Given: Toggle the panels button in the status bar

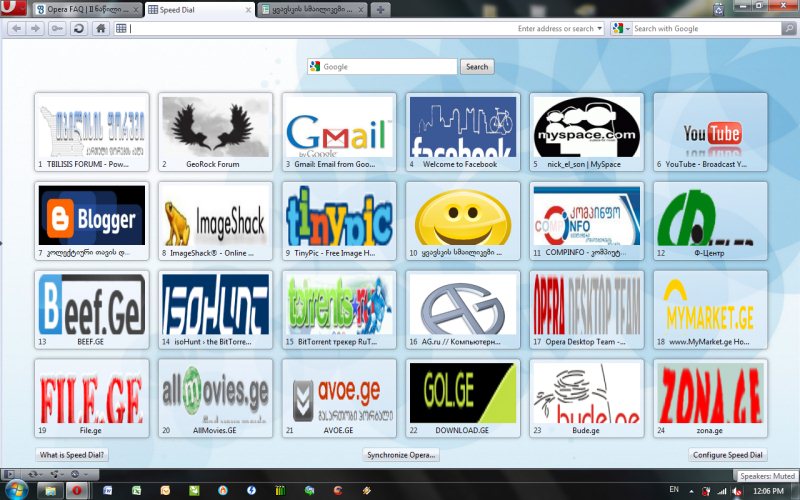Looking at the screenshot, I should 9,474.
